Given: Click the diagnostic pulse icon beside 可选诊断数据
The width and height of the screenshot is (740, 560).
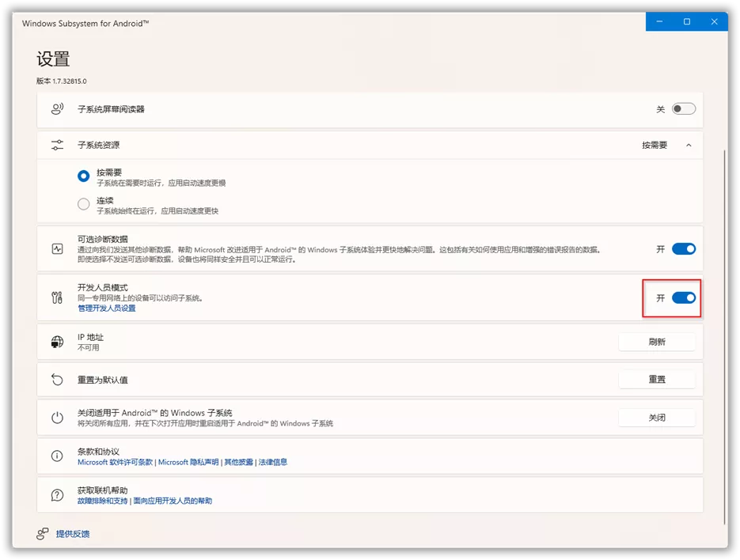Looking at the screenshot, I should coord(57,248).
